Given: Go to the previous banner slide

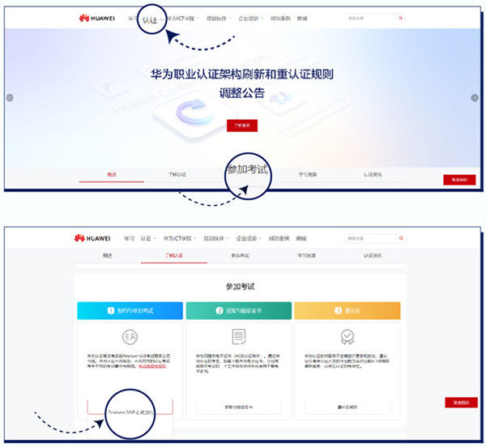Looking at the screenshot, I should click(x=10, y=98).
